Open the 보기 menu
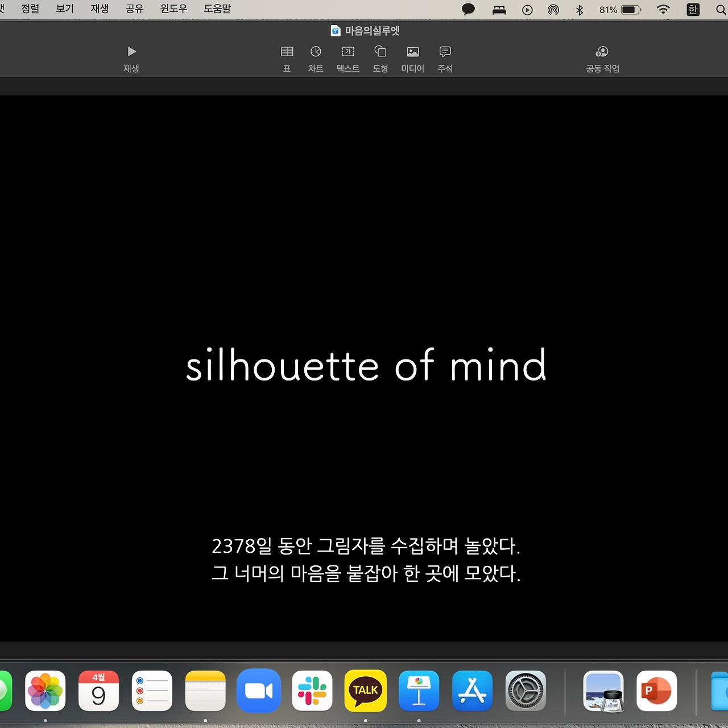The height and width of the screenshot is (728, 728). click(x=65, y=9)
